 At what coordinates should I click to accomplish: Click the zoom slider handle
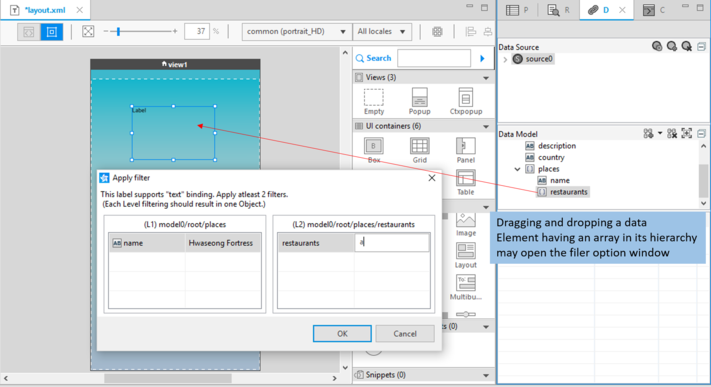point(118,31)
